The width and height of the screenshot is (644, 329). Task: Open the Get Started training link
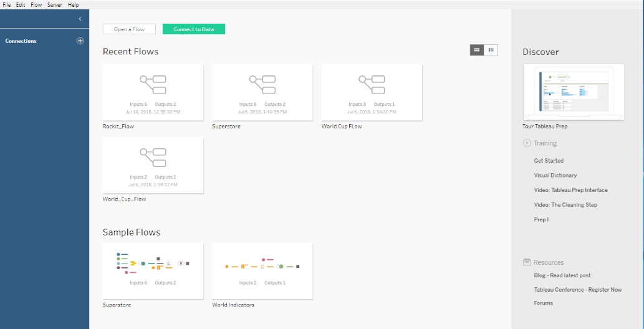(549, 161)
